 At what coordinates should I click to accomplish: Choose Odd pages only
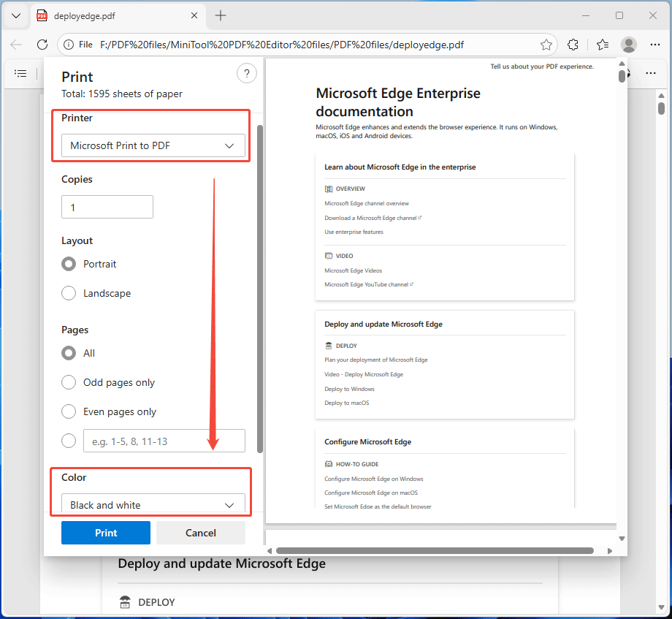coord(68,382)
